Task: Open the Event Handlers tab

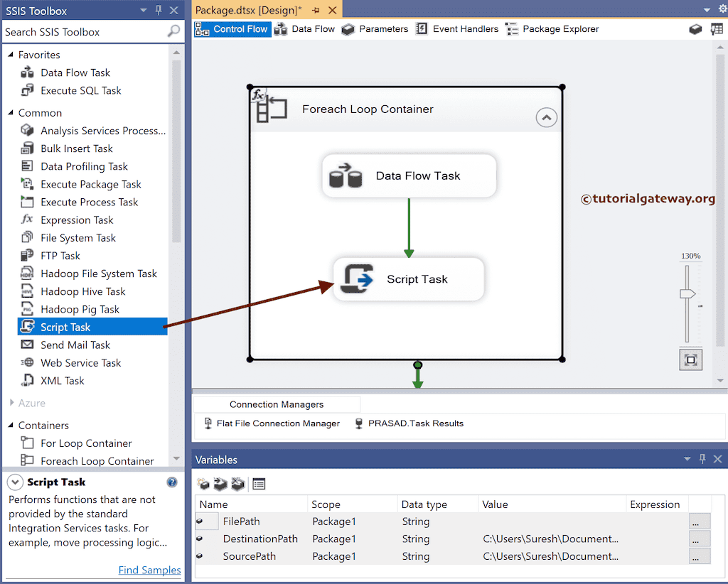Action: [465, 29]
